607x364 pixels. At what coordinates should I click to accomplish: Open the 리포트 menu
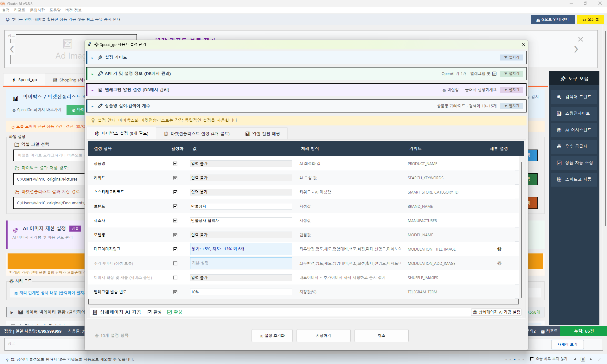coord(20,10)
